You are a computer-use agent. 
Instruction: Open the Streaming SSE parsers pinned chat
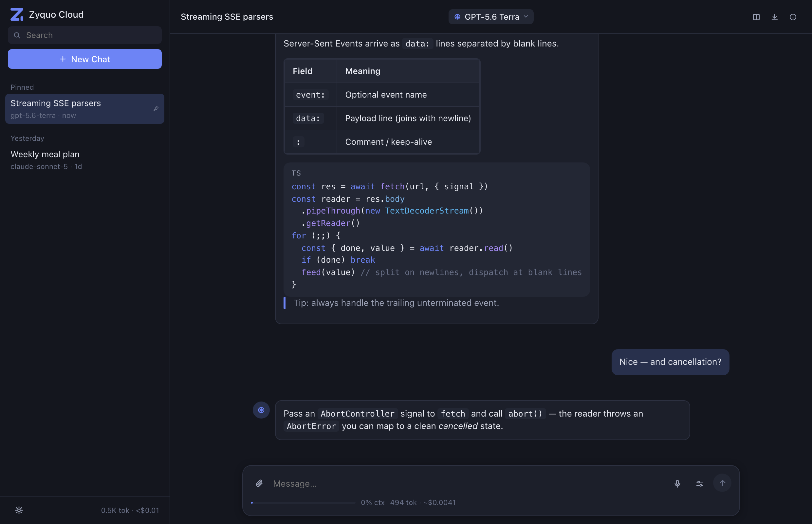tap(85, 108)
